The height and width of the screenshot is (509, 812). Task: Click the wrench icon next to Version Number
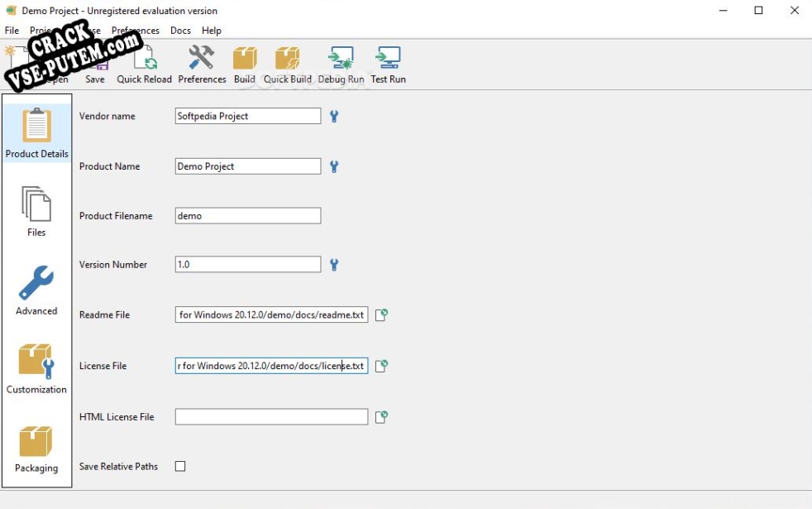334,264
